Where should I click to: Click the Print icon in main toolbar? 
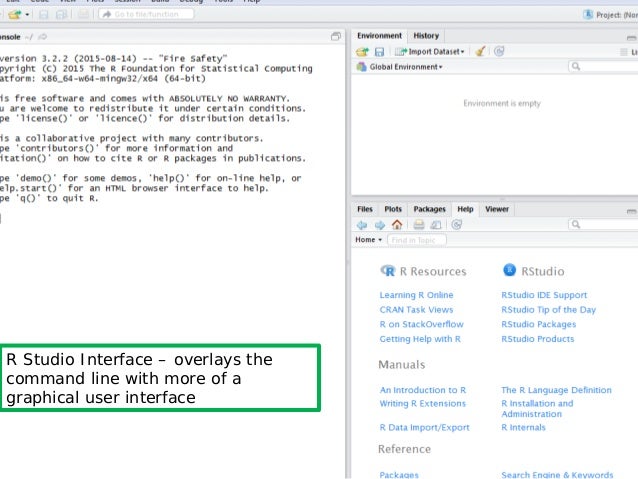coord(83,15)
